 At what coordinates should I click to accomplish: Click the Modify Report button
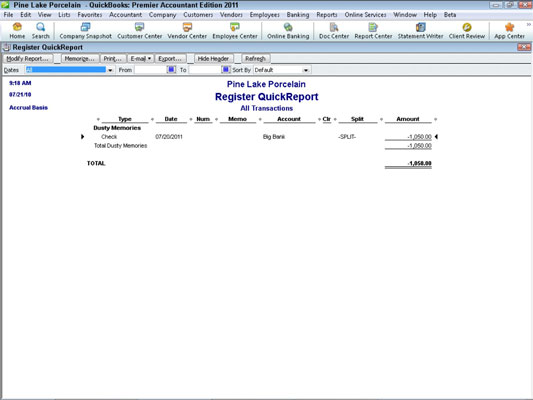pyautogui.click(x=28, y=59)
